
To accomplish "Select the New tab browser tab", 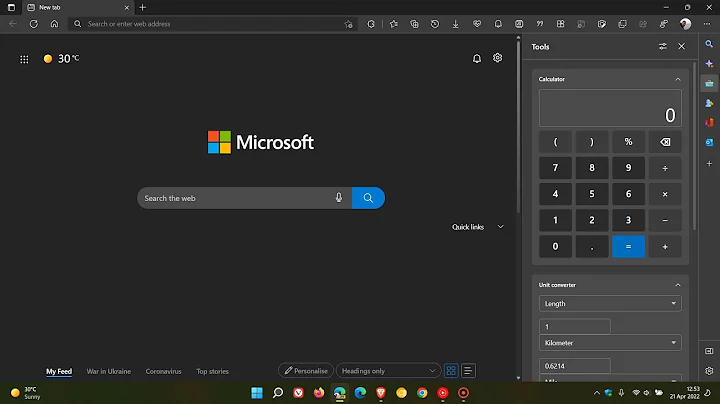I will [x=78, y=7].
